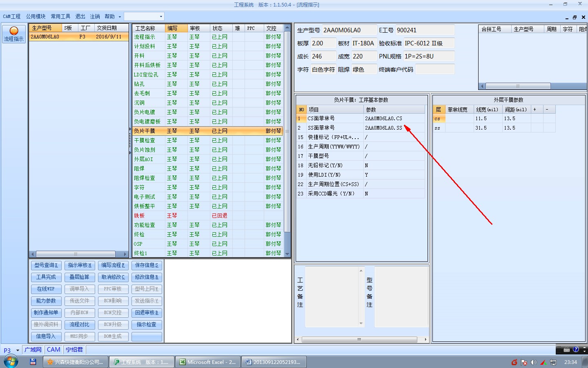
Task: Open the 201309122052193 Word taskbar item
Action: 273,362
